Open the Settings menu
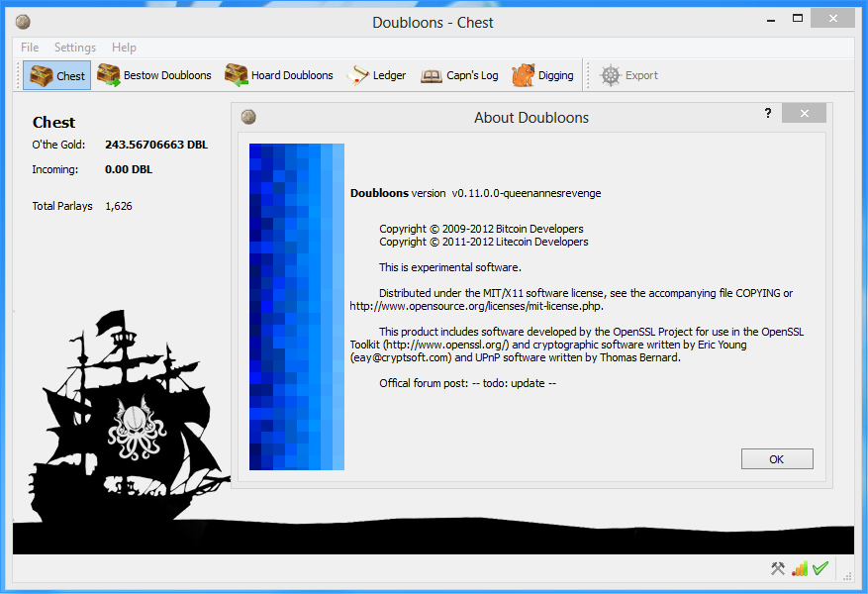This screenshot has width=868, height=594. (x=75, y=48)
